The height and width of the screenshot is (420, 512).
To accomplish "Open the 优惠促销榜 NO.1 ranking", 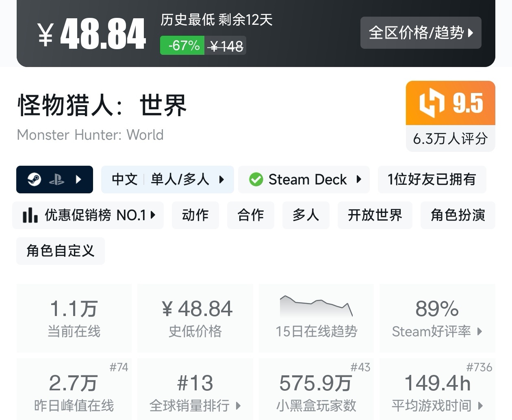I will coord(94,215).
